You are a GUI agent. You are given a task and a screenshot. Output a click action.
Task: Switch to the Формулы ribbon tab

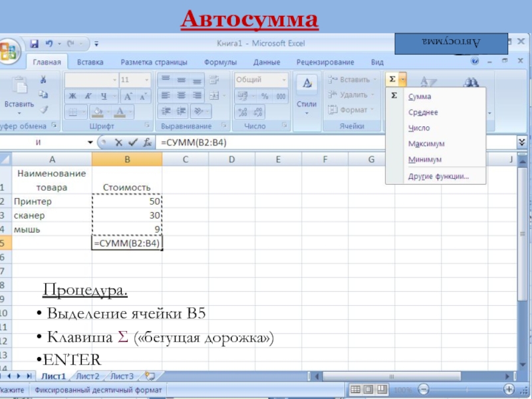220,62
